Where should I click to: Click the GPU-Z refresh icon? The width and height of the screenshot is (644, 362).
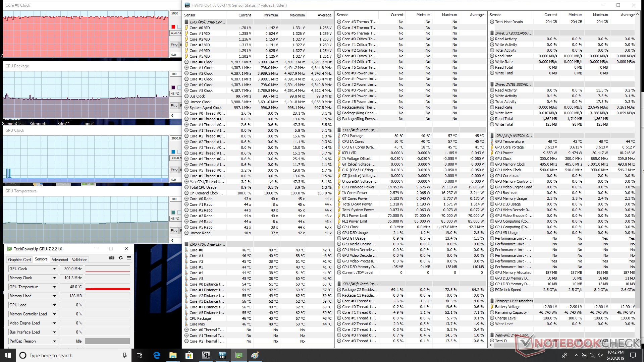120,258
